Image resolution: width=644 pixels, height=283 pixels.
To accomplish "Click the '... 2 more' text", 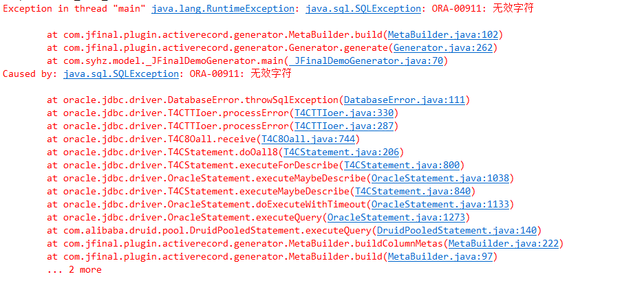I will (x=74, y=270).
